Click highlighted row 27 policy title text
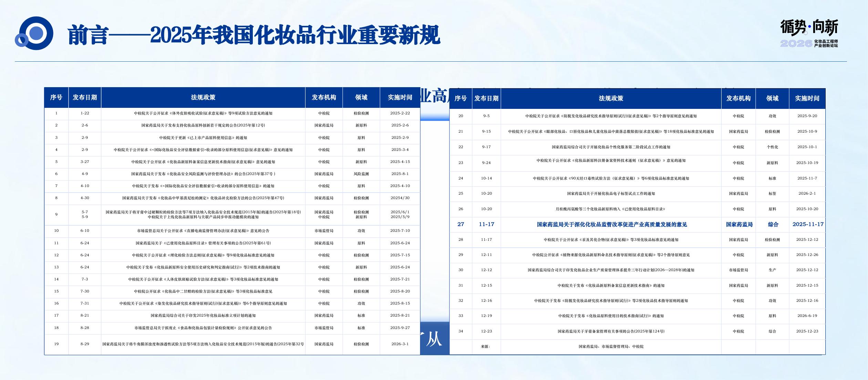This screenshot has width=868, height=380. pos(611,225)
